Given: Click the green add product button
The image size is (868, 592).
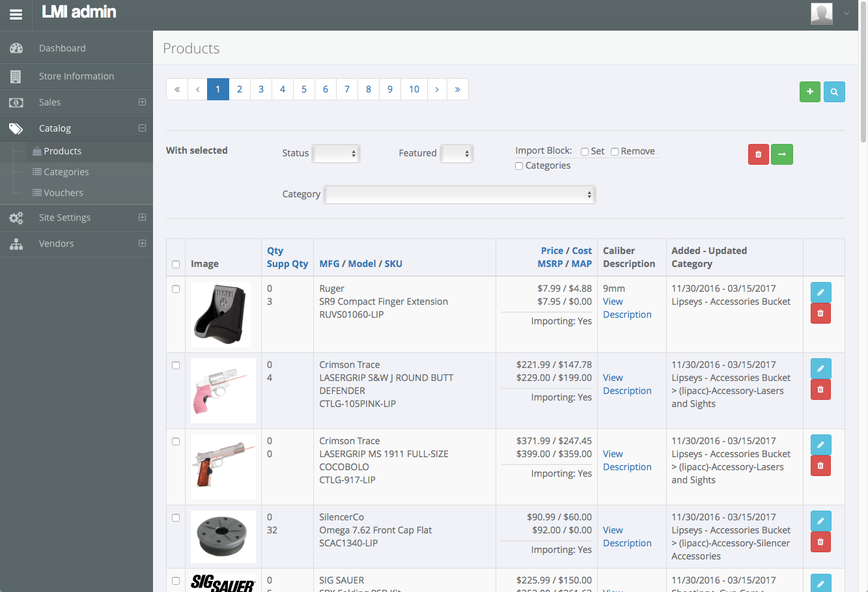Looking at the screenshot, I should pos(810,92).
